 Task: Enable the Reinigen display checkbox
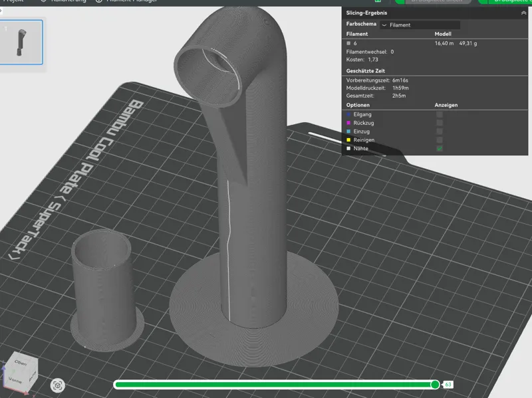(x=440, y=140)
